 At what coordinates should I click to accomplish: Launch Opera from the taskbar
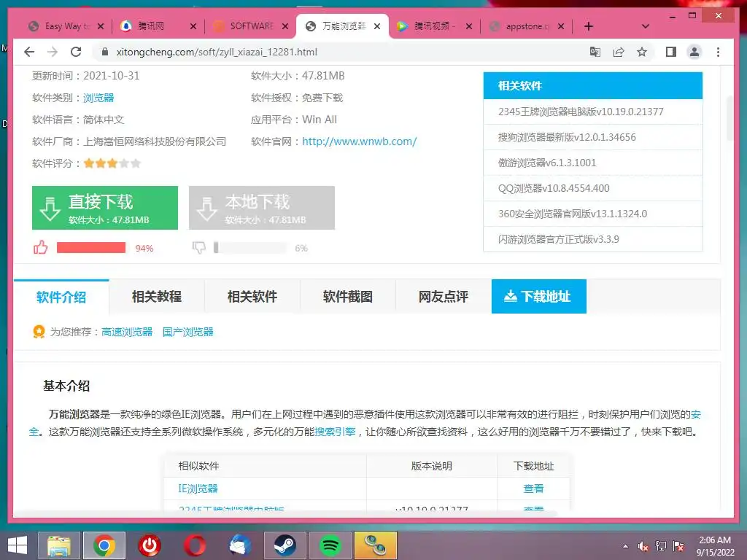click(x=195, y=545)
